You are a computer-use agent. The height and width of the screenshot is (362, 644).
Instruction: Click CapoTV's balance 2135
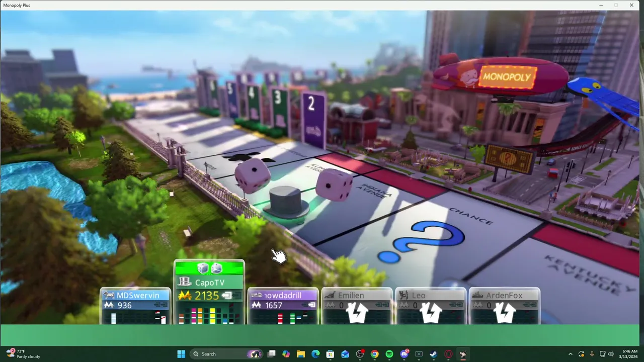pyautogui.click(x=207, y=296)
